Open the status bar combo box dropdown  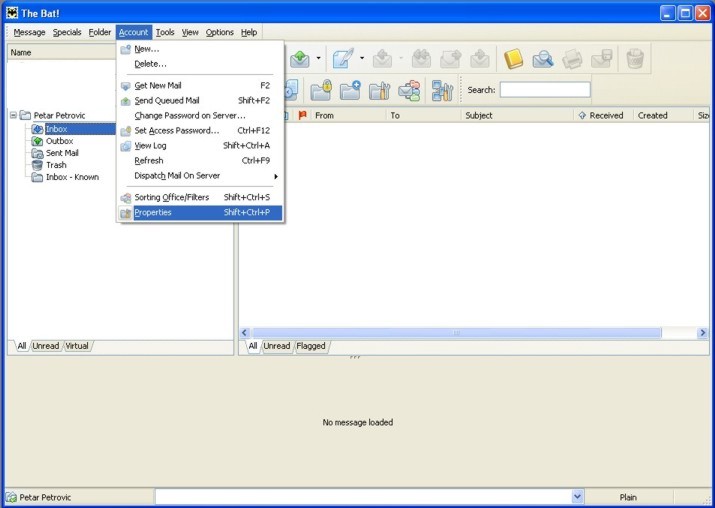coord(577,497)
